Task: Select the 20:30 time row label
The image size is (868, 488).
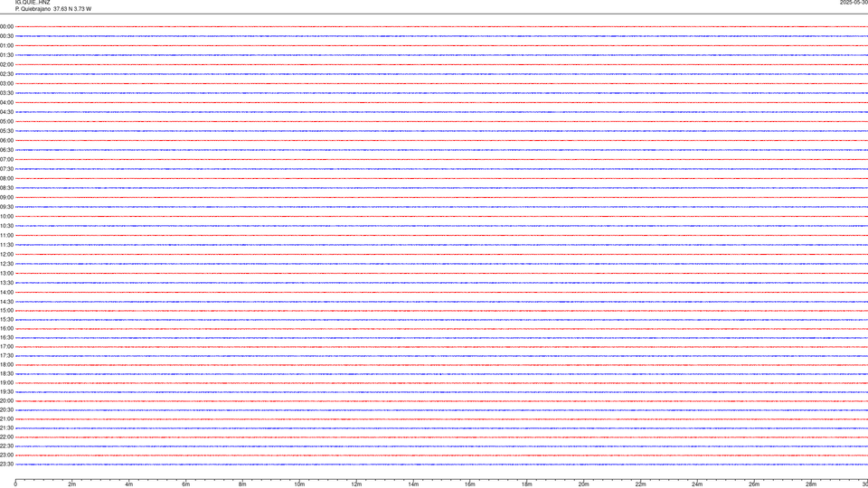Action: [x=6, y=410]
